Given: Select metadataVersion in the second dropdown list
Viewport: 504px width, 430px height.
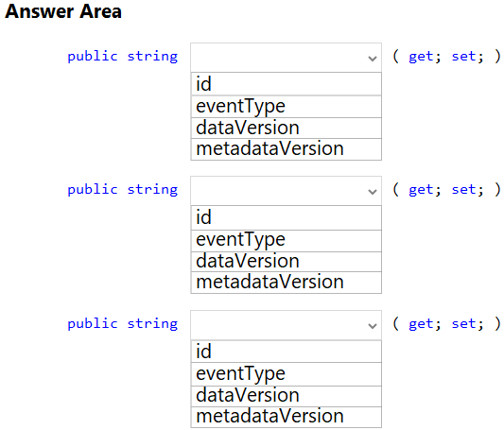Looking at the screenshot, I should pyautogui.click(x=287, y=283).
